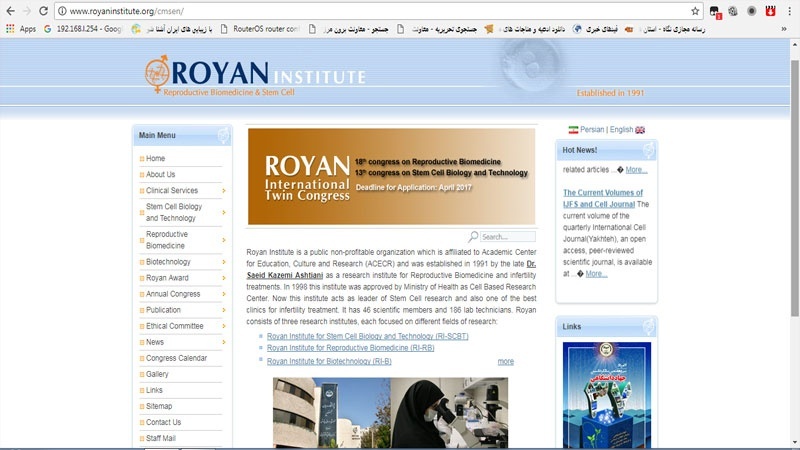800x450 pixels.
Task: Expand the Publication submenu arrow
Action: tap(224, 310)
